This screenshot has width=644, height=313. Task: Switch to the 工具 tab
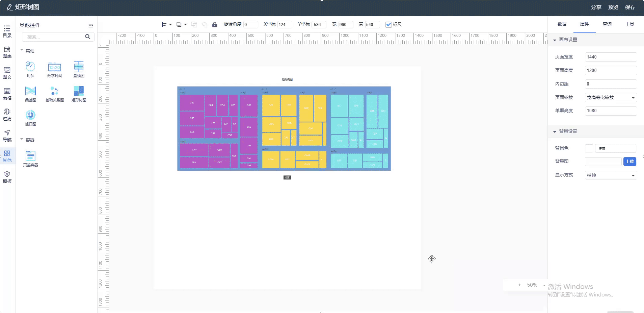(x=630, y=24)
